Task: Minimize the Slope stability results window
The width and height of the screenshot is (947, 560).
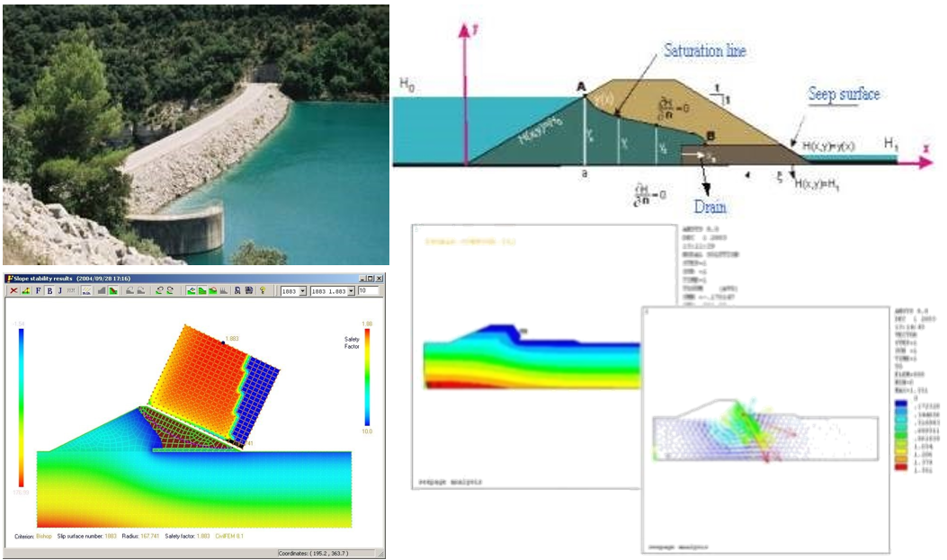Action: [362, 278]
